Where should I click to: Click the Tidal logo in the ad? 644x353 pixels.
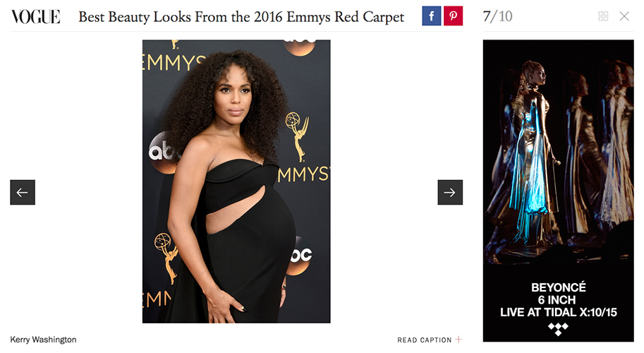pyautogui.click(x=558, y=329)
